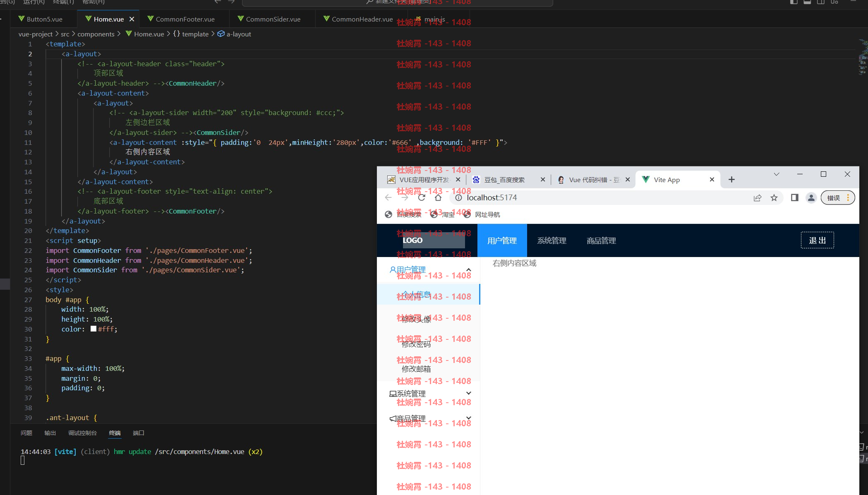Click the laptop icon beside 系统管理

click(393, 394)
